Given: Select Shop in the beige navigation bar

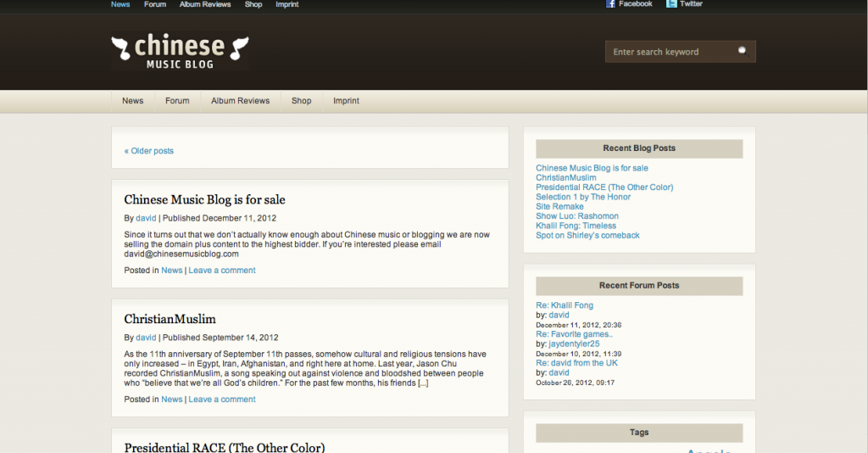Looking at the screenshot, I should (301, 101).
